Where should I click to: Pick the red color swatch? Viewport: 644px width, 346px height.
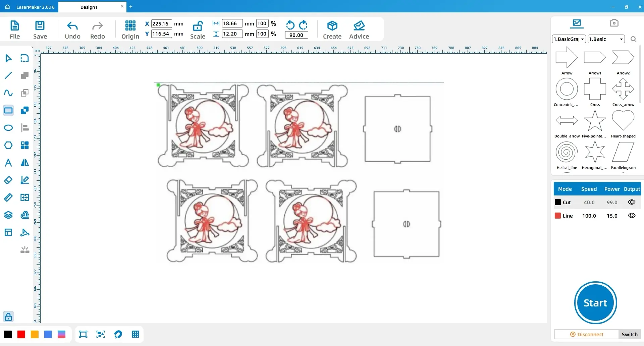[x=21, y=334]
